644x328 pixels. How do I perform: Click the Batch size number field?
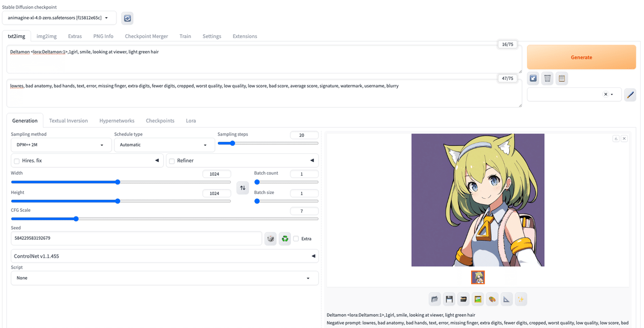[x=304, y=193]
